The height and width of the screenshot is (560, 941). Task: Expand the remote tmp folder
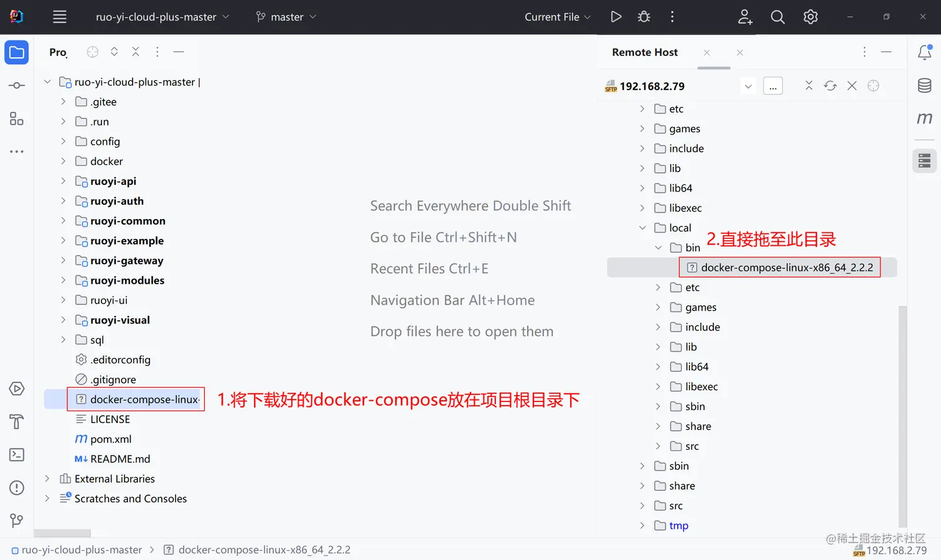(x=642, y=525)
